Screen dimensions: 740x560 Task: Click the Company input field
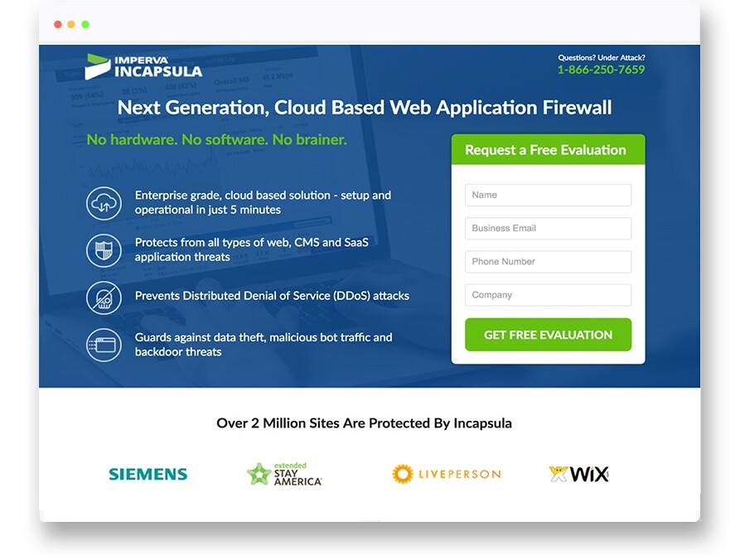click(x=548, y=295)
